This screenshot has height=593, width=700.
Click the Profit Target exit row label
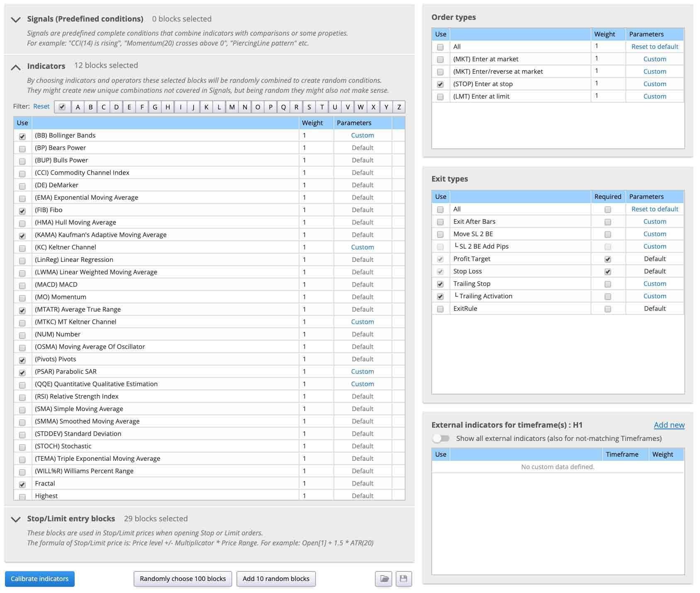click(472, 259)
